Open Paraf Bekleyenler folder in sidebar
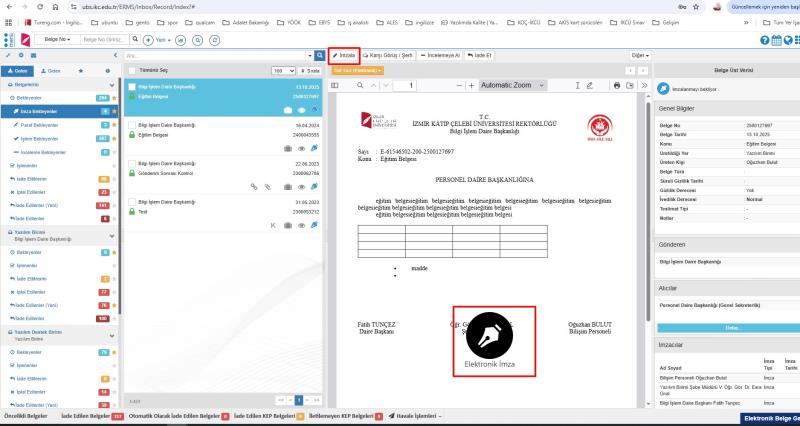 tap(40, 125)
